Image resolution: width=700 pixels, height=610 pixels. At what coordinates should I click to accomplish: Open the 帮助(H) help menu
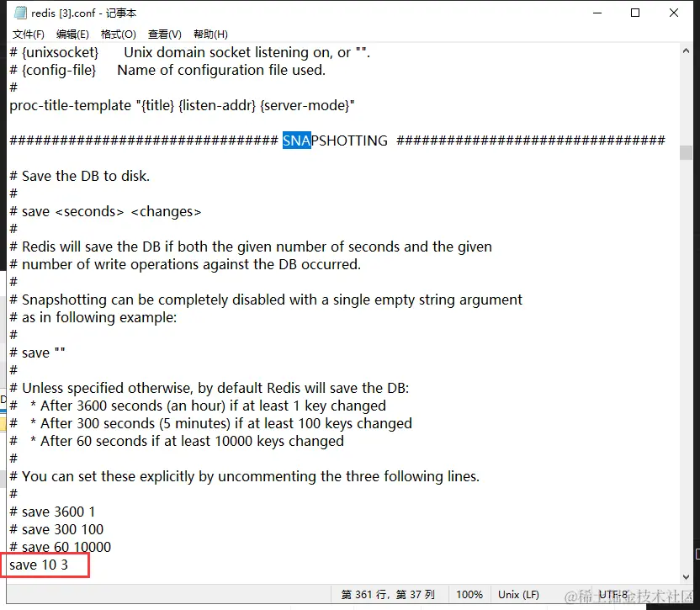(210, 34)
